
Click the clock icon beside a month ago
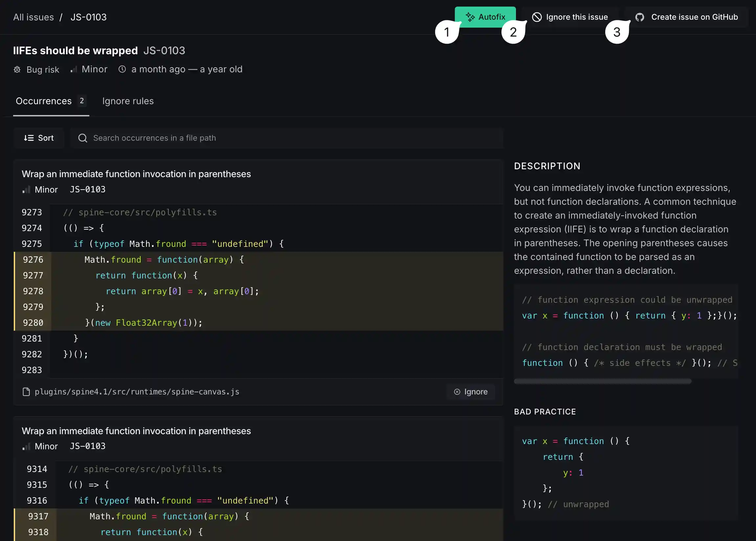tap(122, 69)
